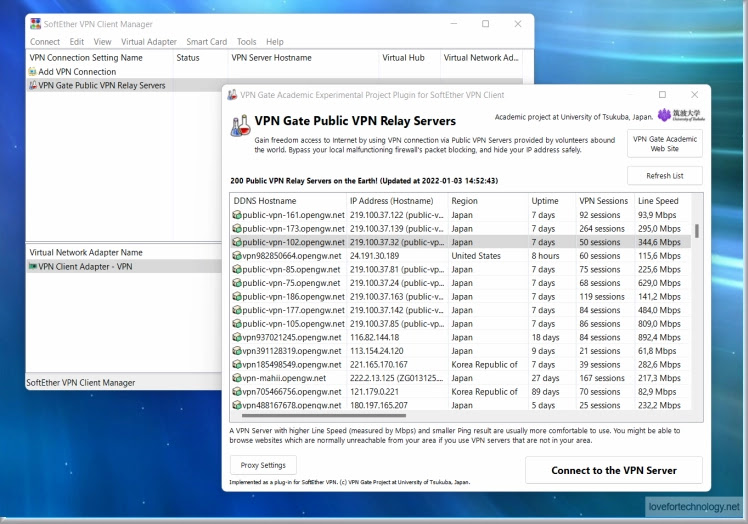Open the View menu
The height and width of the screenshot is (524, 748).
tap(102, 42)
